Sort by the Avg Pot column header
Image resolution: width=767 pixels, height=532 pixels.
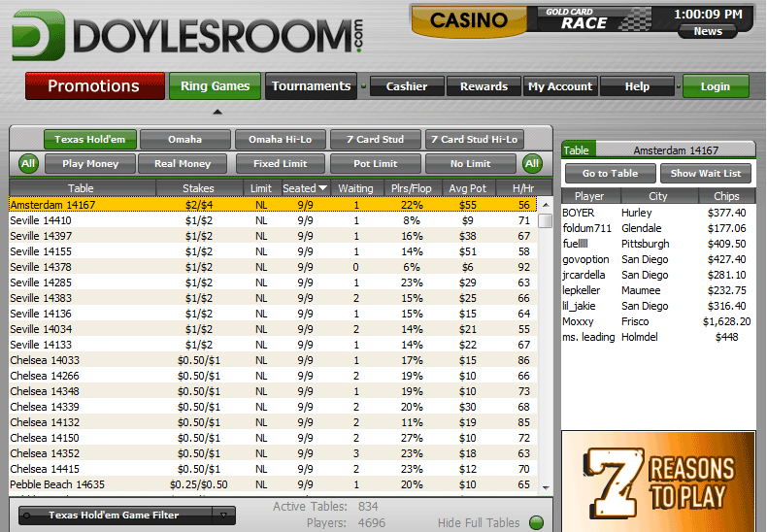click(x=468, y=188)
